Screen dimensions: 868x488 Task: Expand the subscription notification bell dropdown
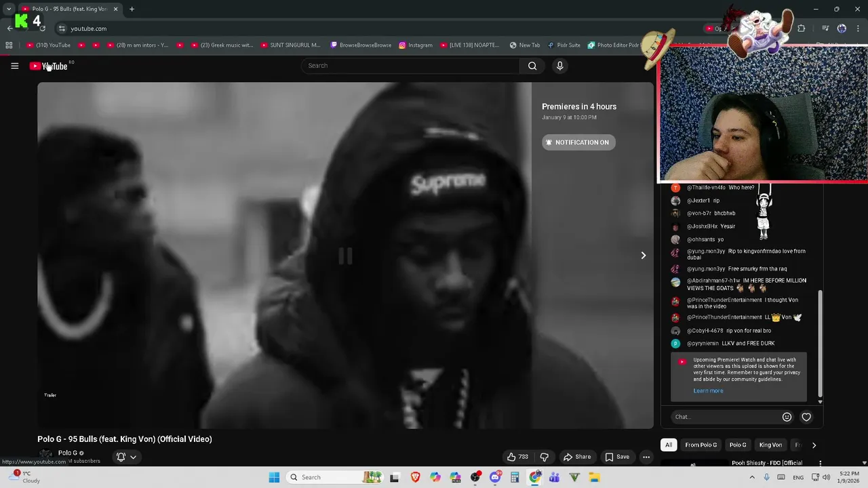tap(126, 457)
